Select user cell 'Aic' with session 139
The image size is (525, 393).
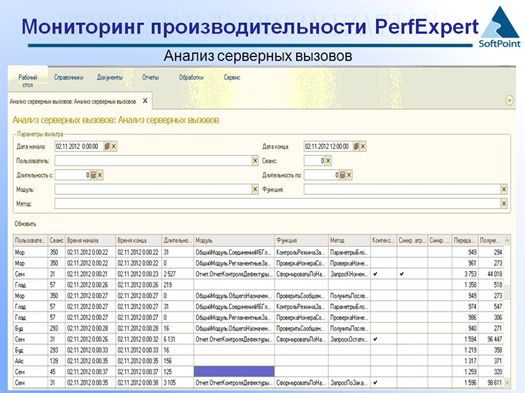[x=30, y=361]
